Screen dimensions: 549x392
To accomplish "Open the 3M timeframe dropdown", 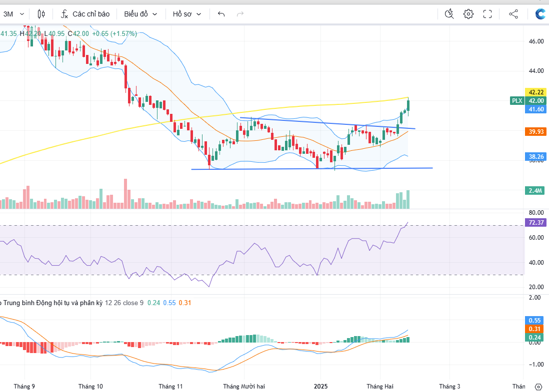I will coord(13,14).
